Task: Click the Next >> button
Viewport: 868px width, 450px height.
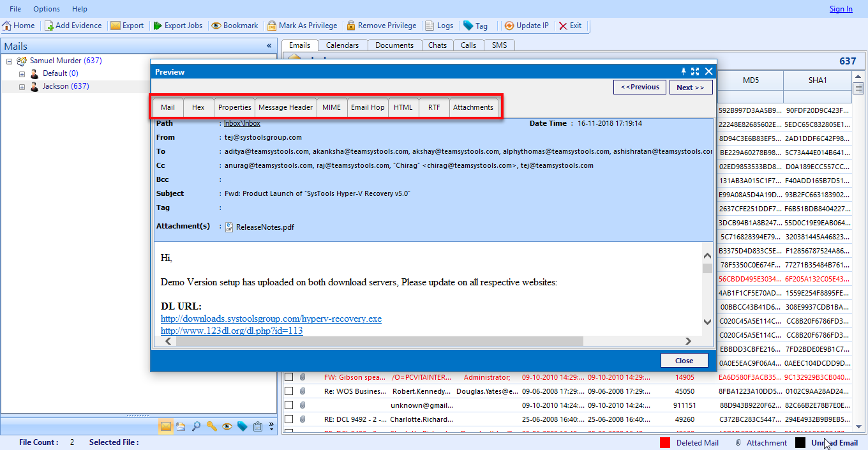Action: coord(691,87)
